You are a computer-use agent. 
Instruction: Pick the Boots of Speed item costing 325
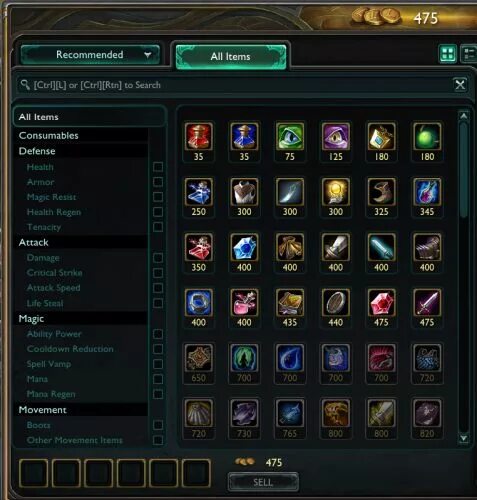tap(381, 192)
